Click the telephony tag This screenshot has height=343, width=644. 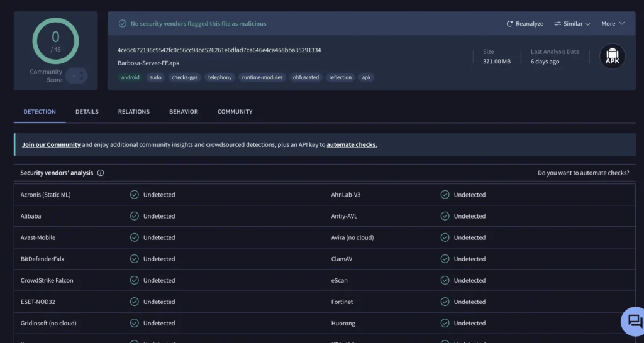tap(219, 77)
